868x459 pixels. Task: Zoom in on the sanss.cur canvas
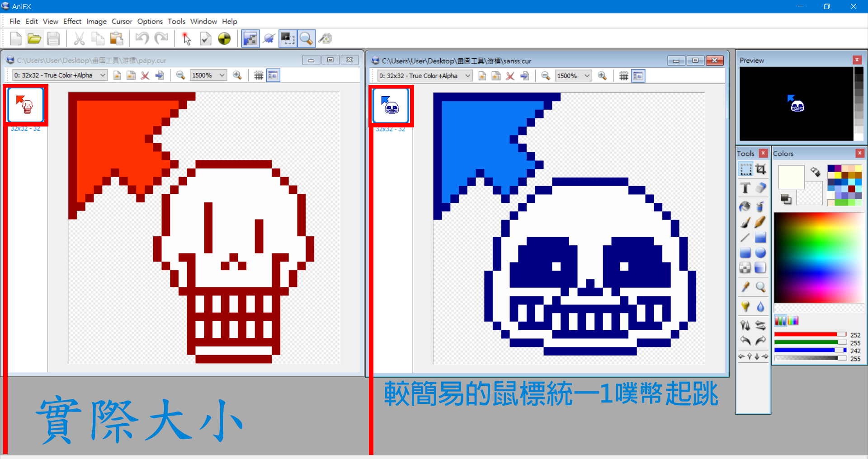(x=602, y=76)
